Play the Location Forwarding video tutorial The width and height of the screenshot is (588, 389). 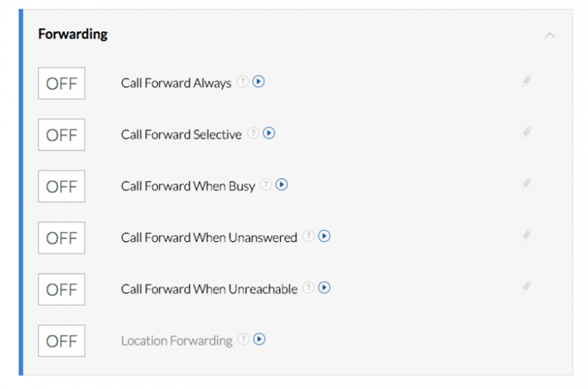(x=259, y=339)
